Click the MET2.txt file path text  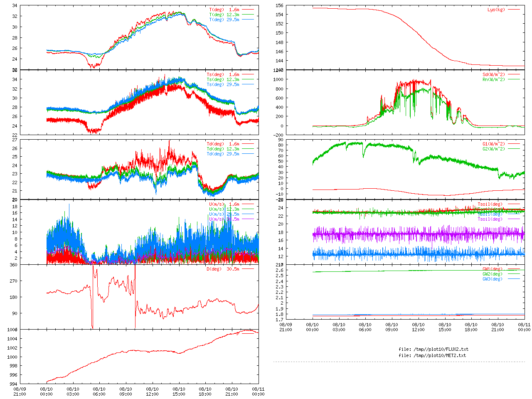[432, 355]
